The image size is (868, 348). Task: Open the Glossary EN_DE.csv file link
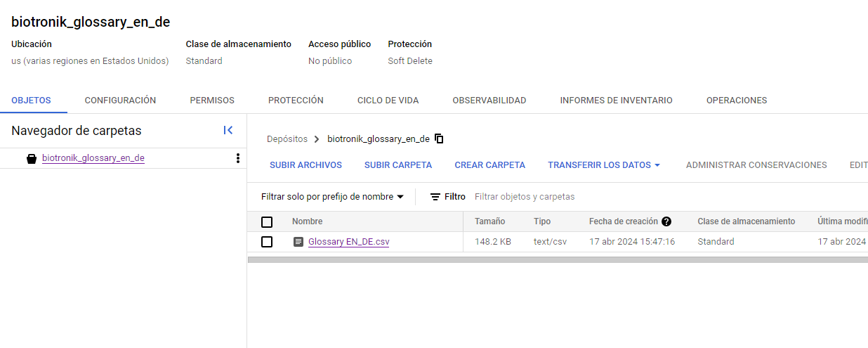(348, 242)
